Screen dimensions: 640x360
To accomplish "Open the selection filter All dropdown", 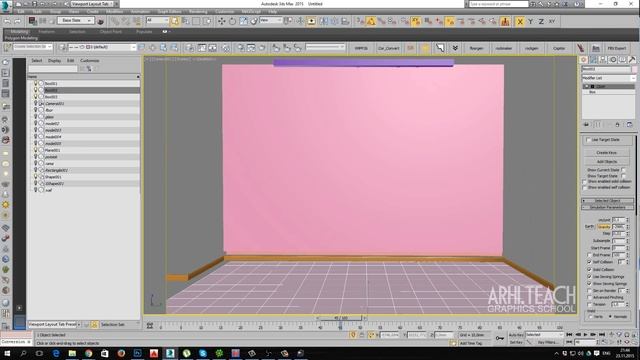I will tap(157, 20).
